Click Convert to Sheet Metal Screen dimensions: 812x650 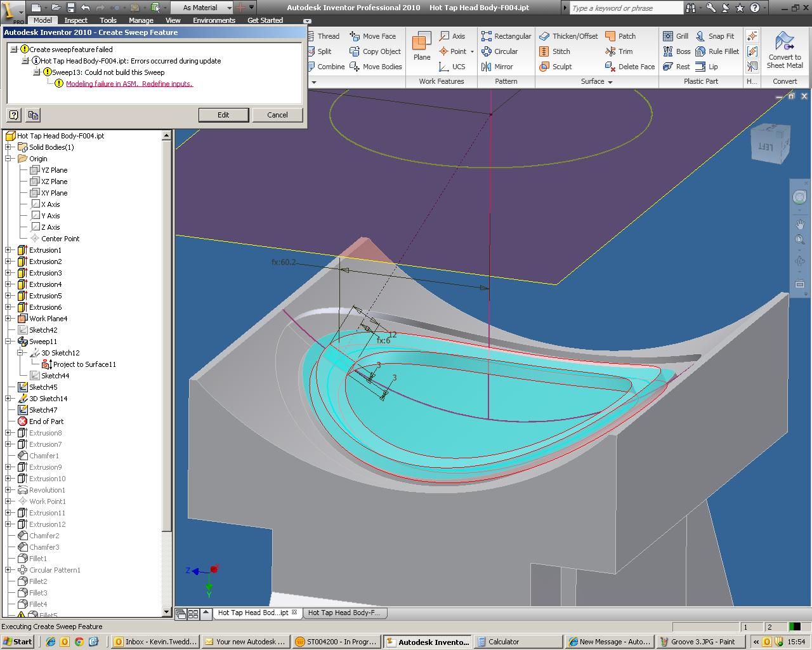pos(785,50)
